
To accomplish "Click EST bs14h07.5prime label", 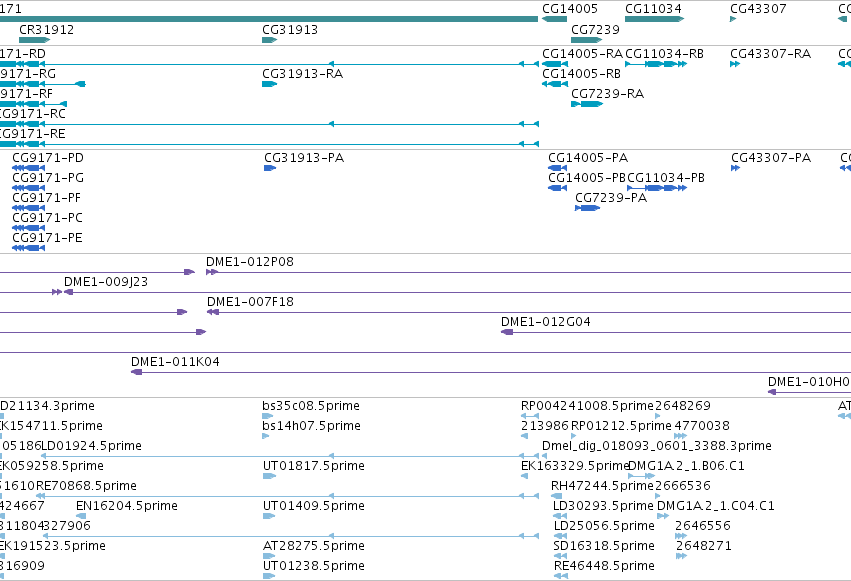I will pyautogui.click(x=312, y=426).
